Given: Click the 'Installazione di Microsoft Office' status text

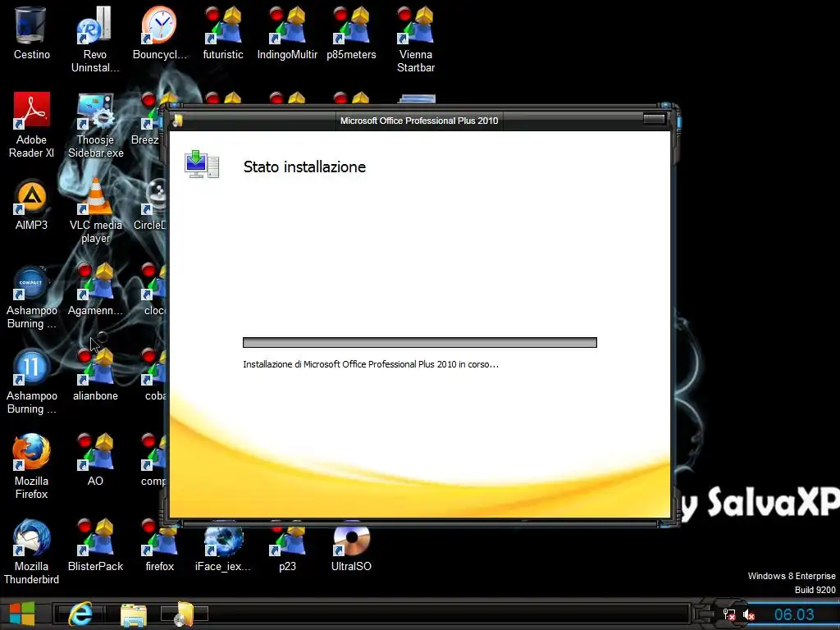Looking at the screenshot, I should click(371, 364).
